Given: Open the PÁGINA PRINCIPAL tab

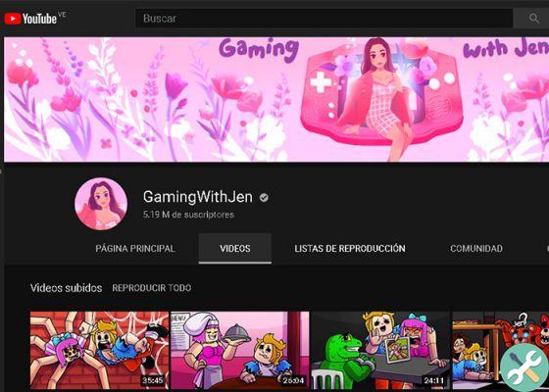Looking at the screenshot, I should (x=135, y=249).
